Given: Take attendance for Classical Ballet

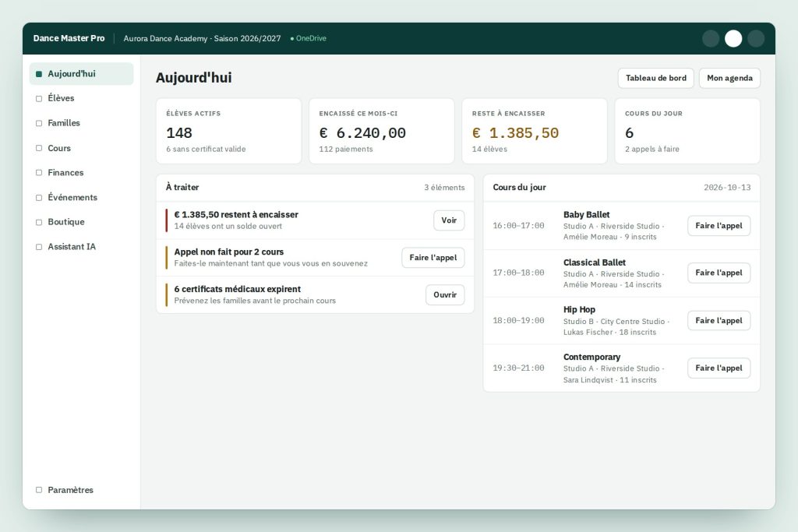Looking at the screenshot, I should (x=719, y=273).
